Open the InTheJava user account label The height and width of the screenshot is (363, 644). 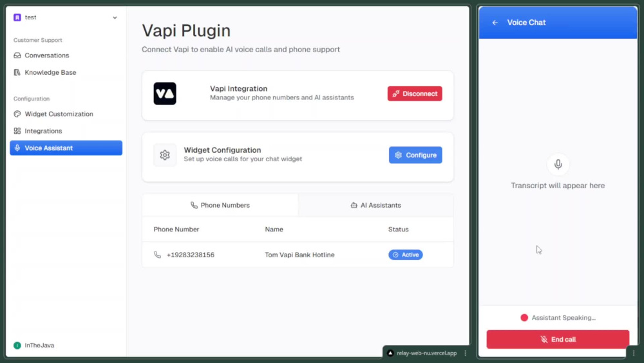coord(39,346)
